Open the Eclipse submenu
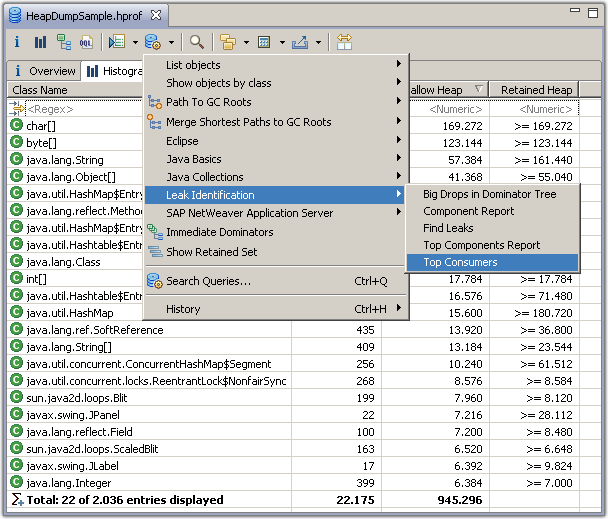Screen dimensions: 608x519 pyautogui.click(x=275, y=141)
